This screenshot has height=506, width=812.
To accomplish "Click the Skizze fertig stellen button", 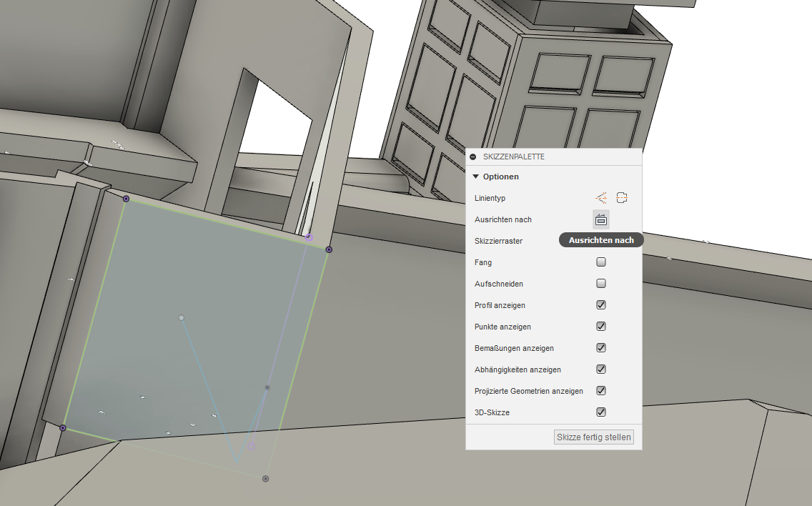I will pos(593,437).
